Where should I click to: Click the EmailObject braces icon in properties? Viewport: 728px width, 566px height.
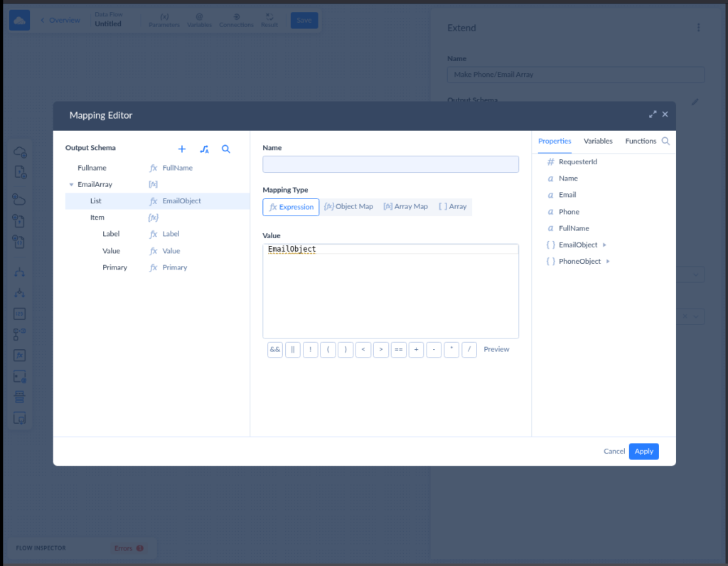point(551,245)
